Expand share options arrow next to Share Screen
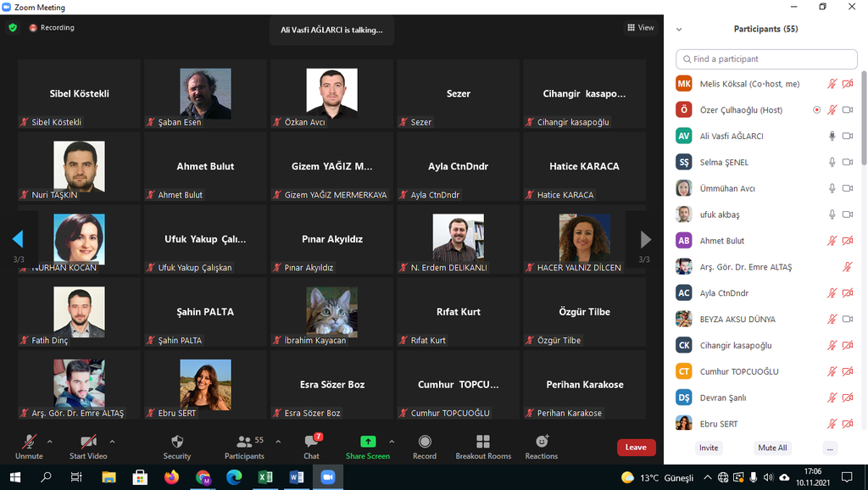Viewport: 868px width, 490px height. (x=392, y=442)
